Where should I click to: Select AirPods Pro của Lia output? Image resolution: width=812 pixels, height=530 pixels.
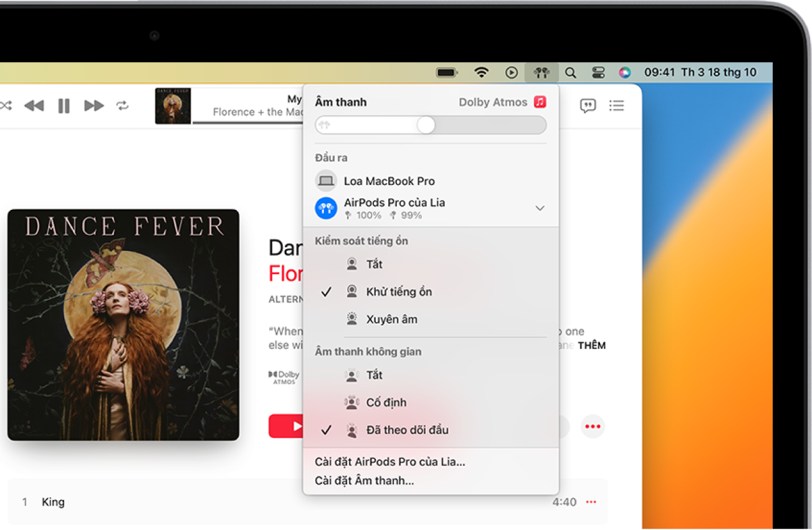pos(431,208)
